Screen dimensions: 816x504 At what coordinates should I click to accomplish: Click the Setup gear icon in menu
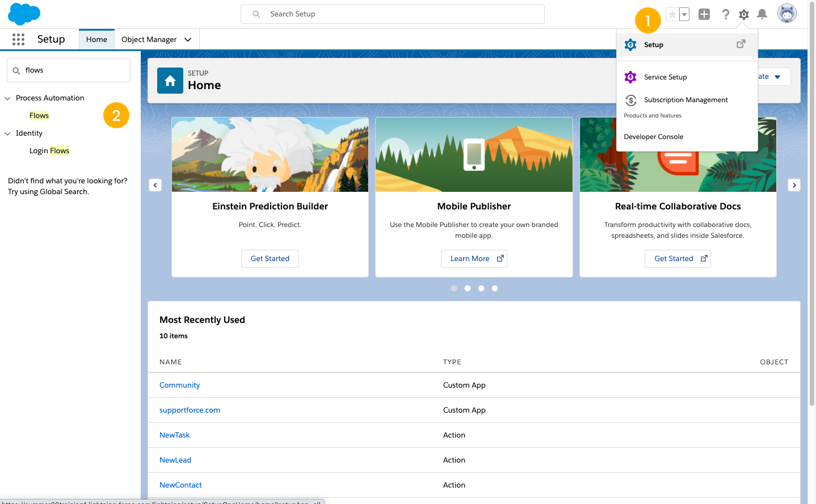[630, 45]
